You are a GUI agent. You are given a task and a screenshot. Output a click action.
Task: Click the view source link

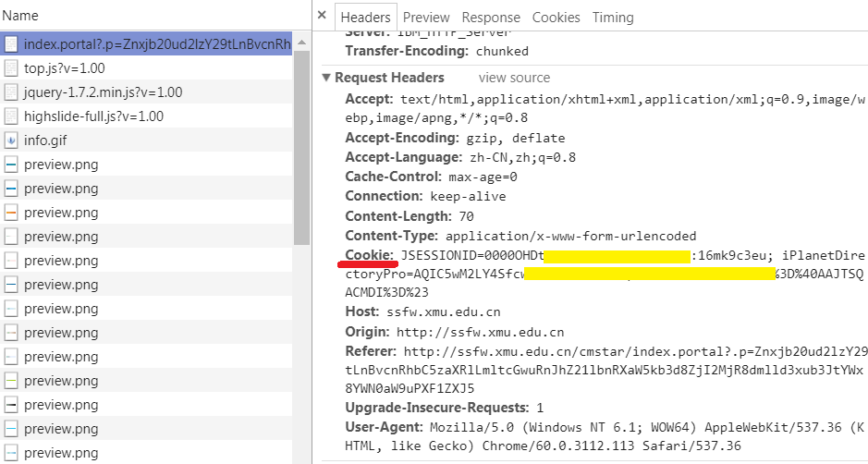514,78
